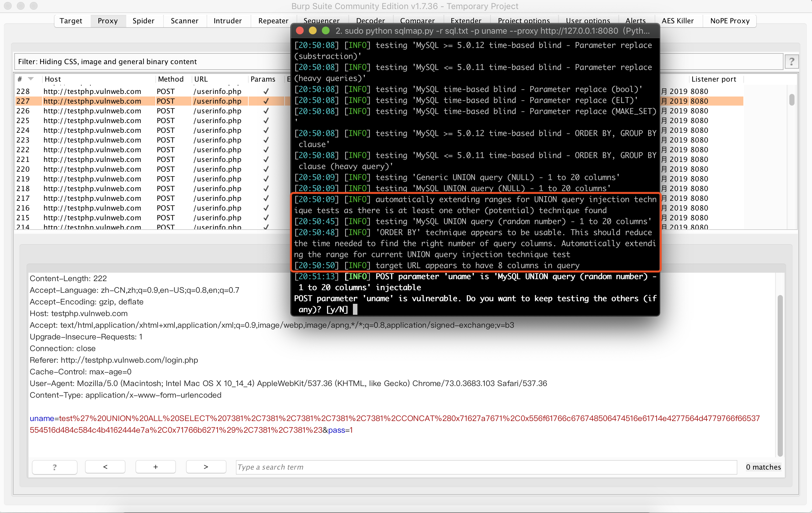Click the green zoom button of terminal window
The width and height of the screenshot is (812, 513).
click(x=325, y=31)
